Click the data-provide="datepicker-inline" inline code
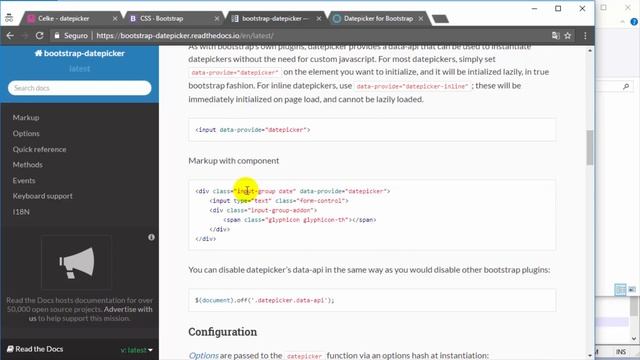The height and width of the screenshot is (360, 640). pos(412,87)
